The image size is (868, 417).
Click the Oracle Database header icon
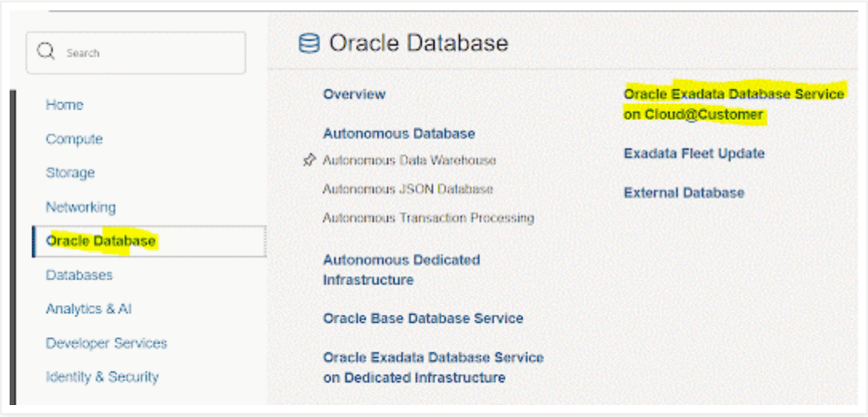[308, 43]
